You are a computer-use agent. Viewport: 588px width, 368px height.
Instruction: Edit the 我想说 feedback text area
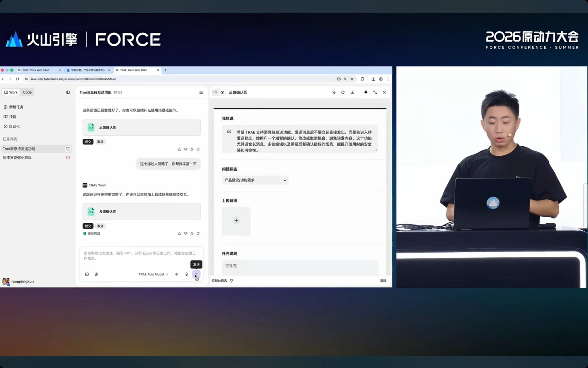click(300, 139)
